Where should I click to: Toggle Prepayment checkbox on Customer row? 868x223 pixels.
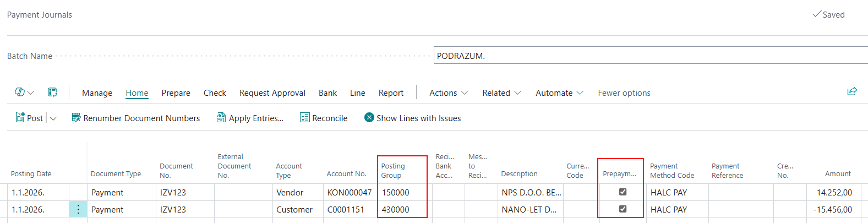coord(623,209)
